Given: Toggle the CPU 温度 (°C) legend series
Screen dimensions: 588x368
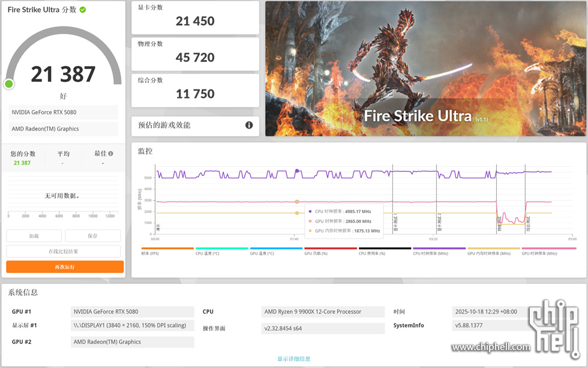Looking at the screenshot, I should tap(207, 253).
